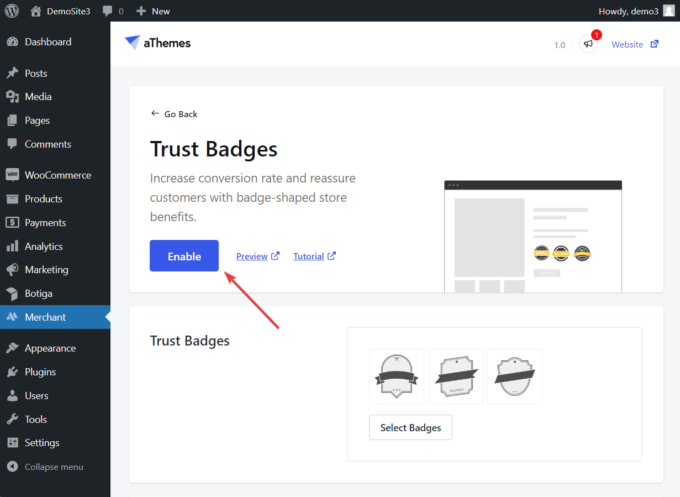
Task: Select second trust badge thumbnail
Action: [455, 376]
